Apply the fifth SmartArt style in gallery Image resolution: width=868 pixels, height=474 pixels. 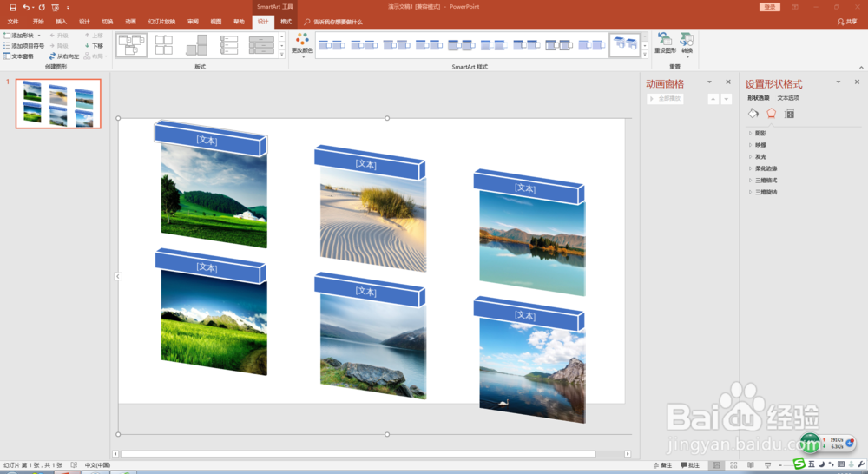click(x=462, y=45)
